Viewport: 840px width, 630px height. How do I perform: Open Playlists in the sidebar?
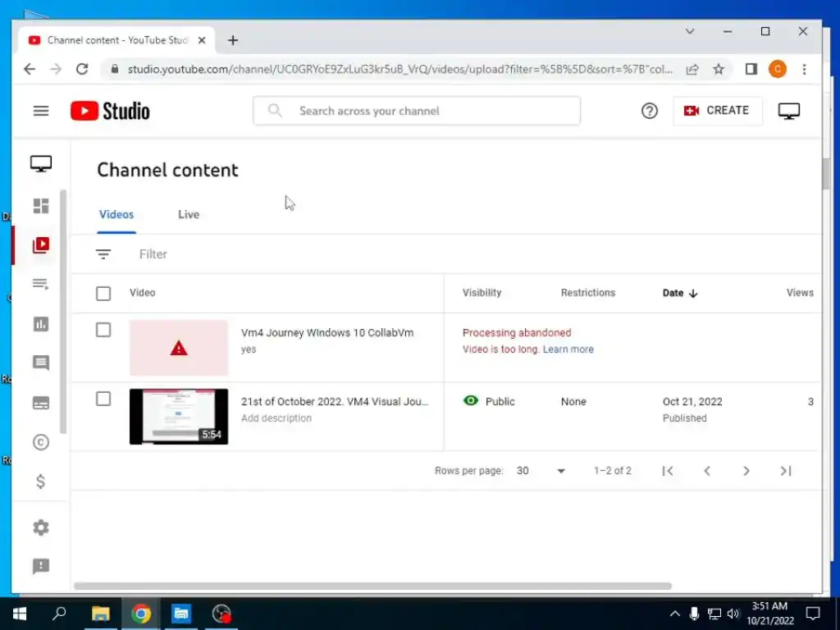click(x=41, y=284)
